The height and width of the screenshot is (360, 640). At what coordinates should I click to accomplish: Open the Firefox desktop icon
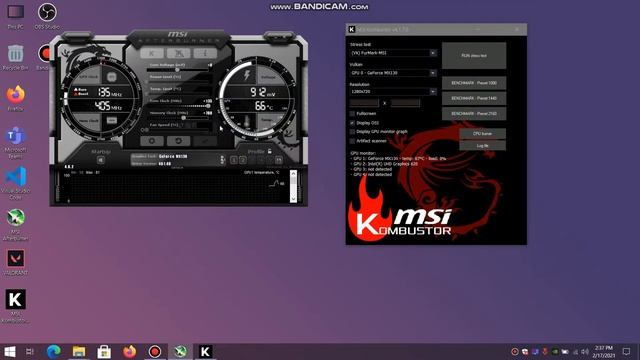point(16,98)
